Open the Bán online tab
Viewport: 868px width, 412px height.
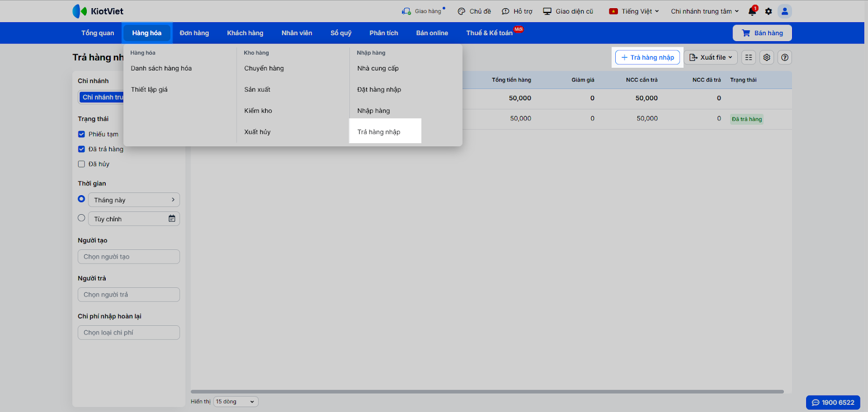tap(432, 33)
